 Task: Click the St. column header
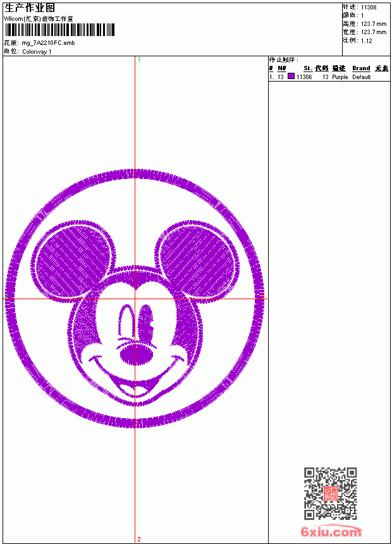[308, 68]
